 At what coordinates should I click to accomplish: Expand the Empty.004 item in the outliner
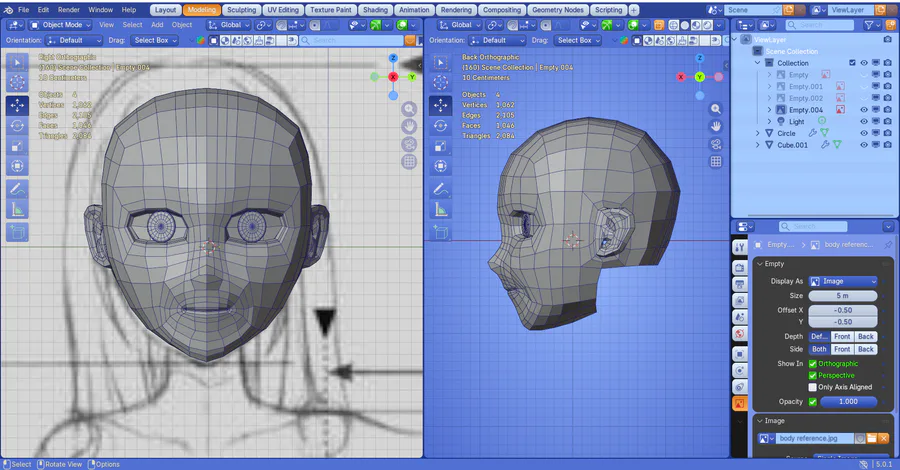click(770, 110)
